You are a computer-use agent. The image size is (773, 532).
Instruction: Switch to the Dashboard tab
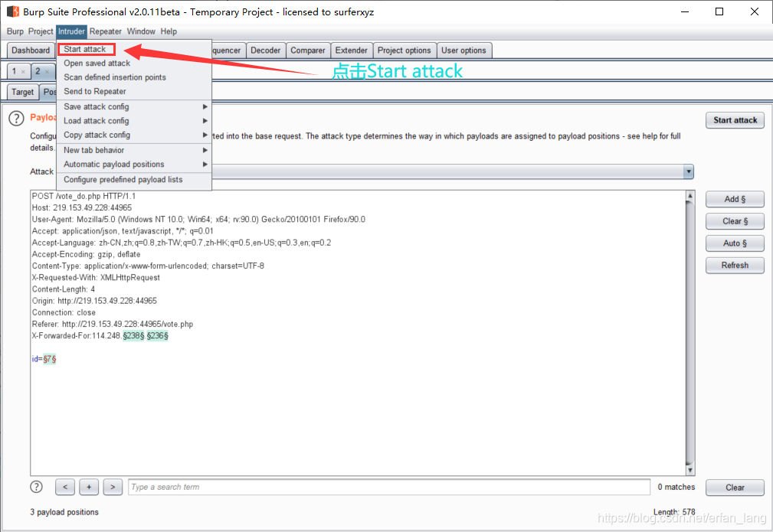pyautogui.click(x=31, y=51)
